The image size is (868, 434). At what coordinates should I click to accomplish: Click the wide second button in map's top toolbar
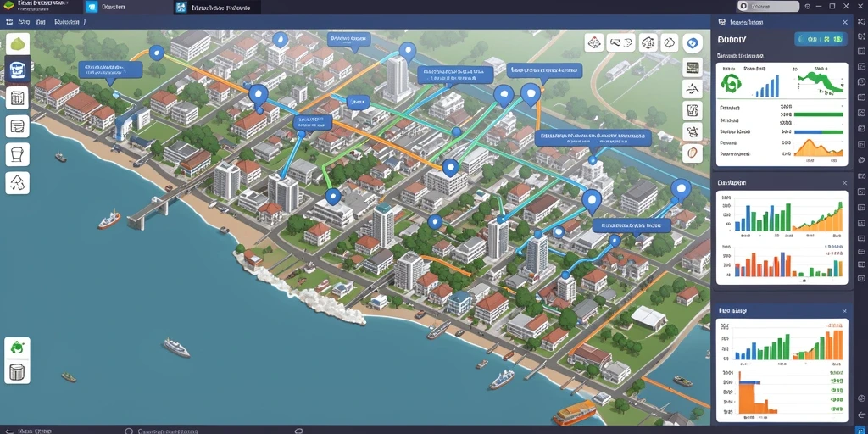pyautogui.click(x=620, y=42)
